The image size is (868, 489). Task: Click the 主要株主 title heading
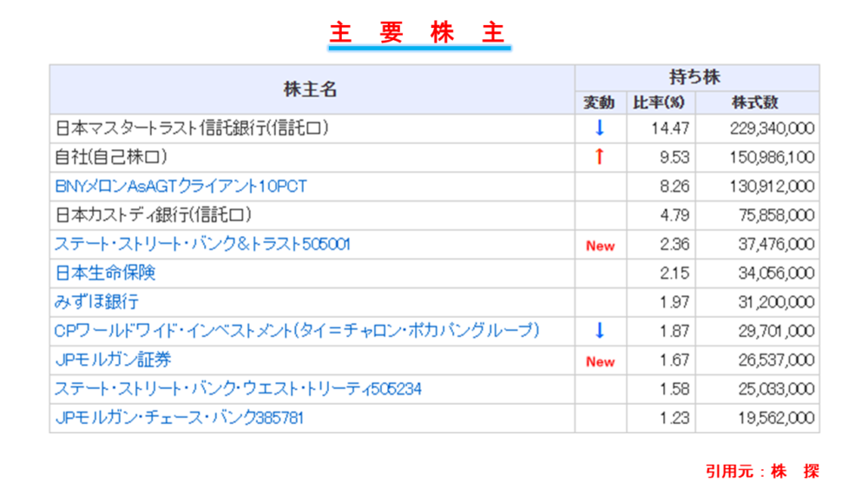[x=417, y=32]
